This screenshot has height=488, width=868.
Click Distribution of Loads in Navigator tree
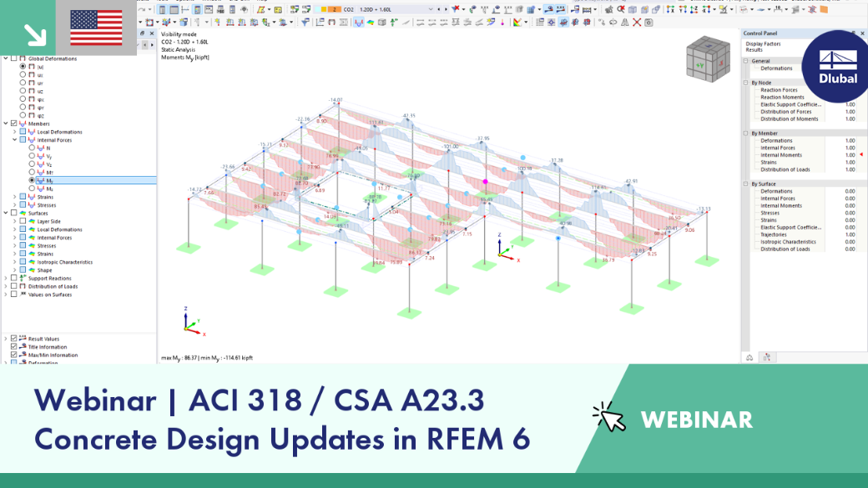click(x=53, y=287)
